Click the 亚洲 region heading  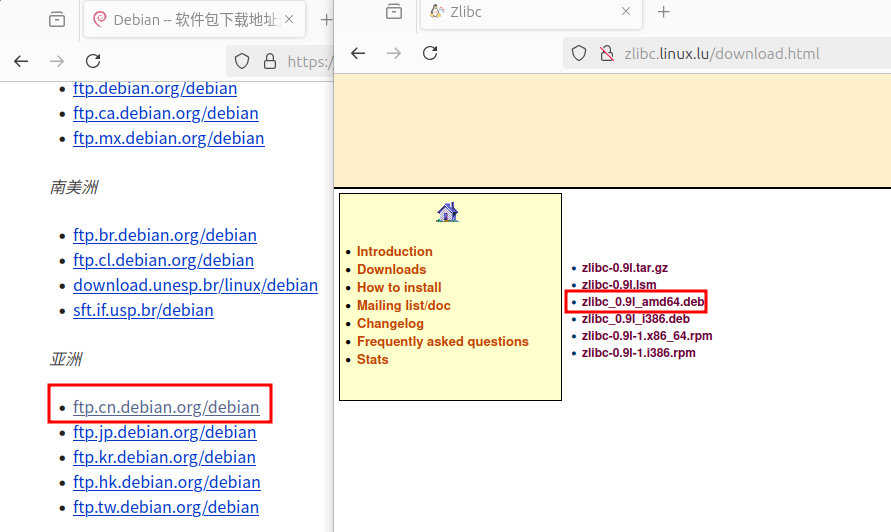pos(66,359)
